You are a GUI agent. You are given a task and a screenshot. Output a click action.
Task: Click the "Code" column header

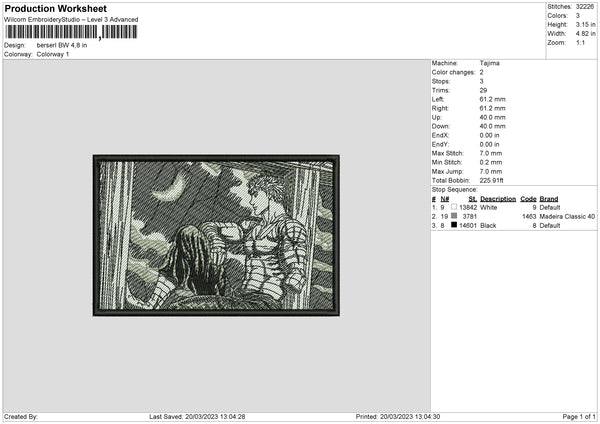(528, 199)
